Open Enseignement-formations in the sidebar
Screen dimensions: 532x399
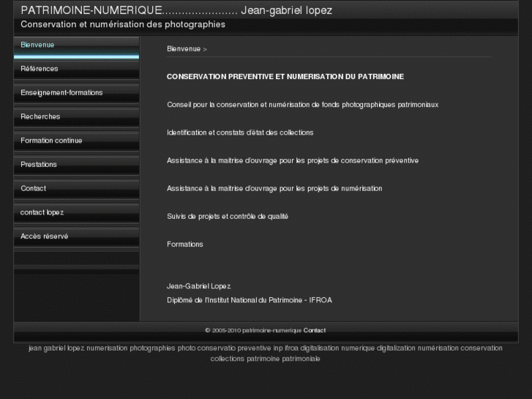pyautogui.click(x=76, y=93)
